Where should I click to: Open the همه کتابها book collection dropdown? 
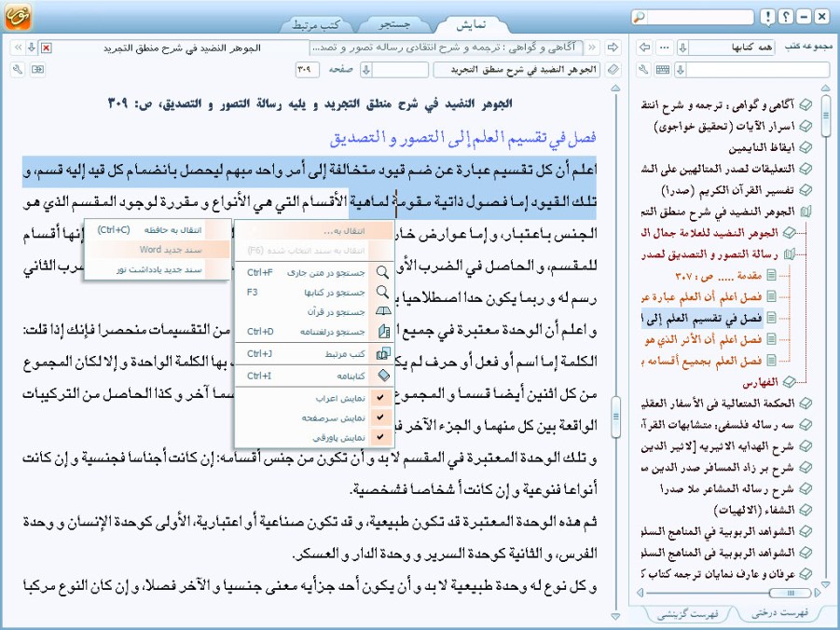tap(726, 48)
